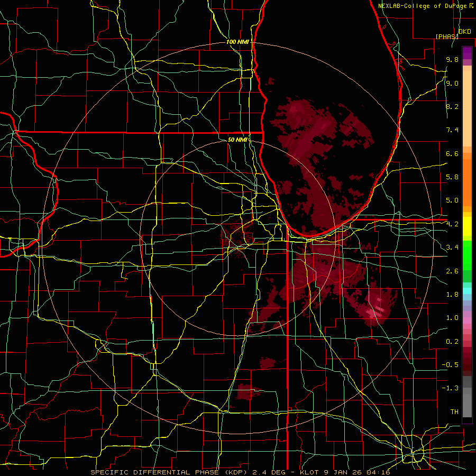The width and height of the screenshot is (476, 476).
Task: Select the 5.0 scale value
Action: pos(452,200)
